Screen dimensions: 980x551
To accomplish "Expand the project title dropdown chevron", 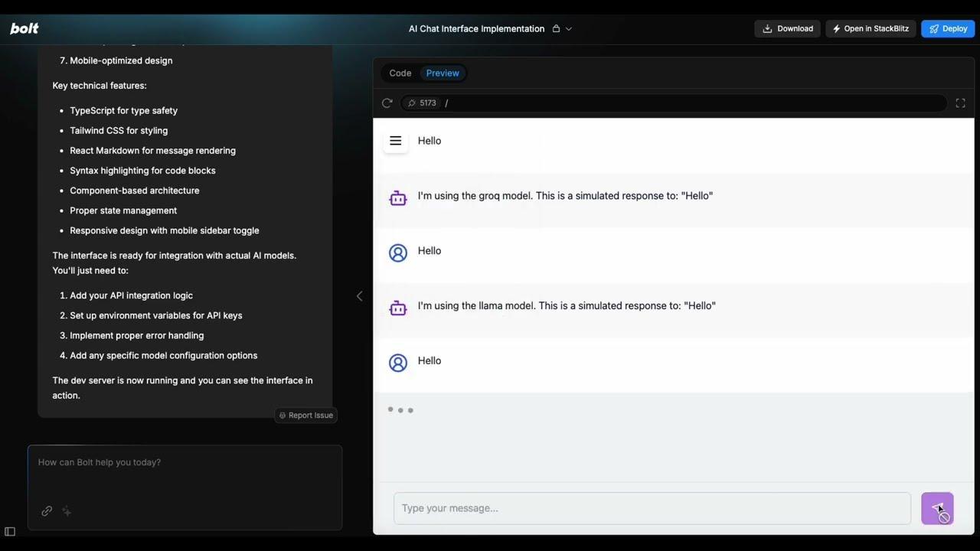I will (568, 29).
